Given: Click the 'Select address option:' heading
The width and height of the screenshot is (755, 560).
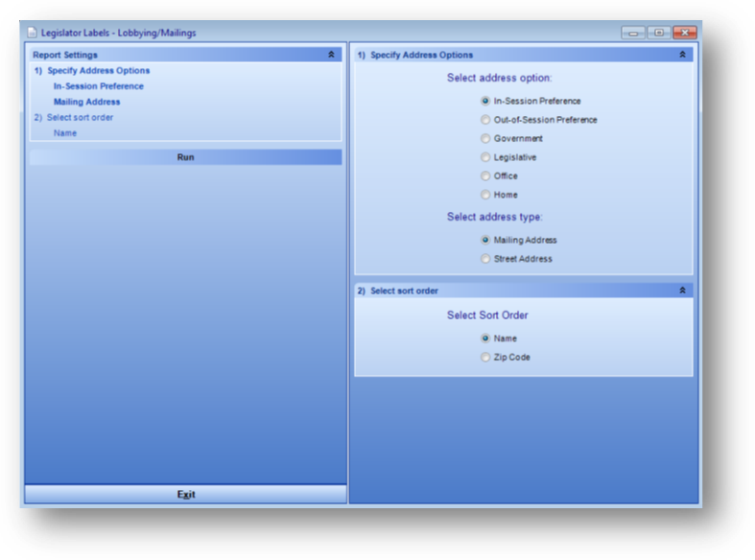Looking at the screenshot, I should coord(499,78).
